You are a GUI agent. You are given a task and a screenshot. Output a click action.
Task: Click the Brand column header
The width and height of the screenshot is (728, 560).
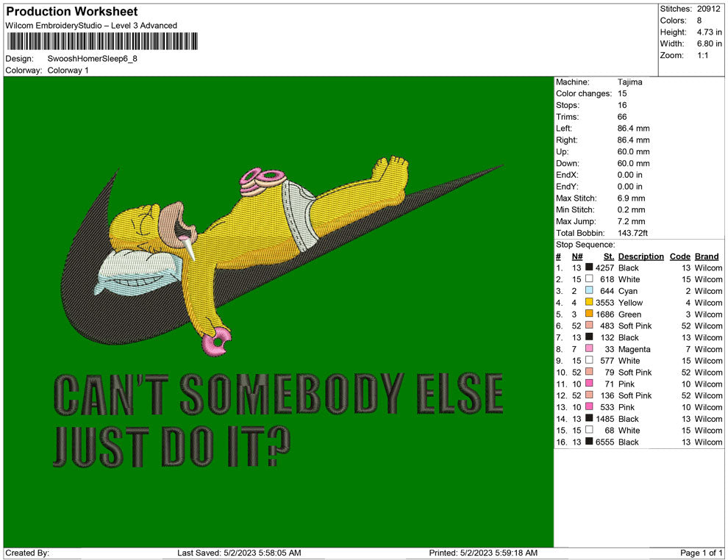click(x=707, y=256)
